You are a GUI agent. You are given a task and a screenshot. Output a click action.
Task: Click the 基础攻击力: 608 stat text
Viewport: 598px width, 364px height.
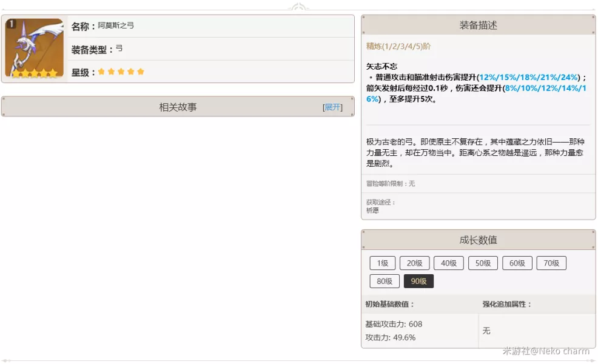[x=394, y=324]
